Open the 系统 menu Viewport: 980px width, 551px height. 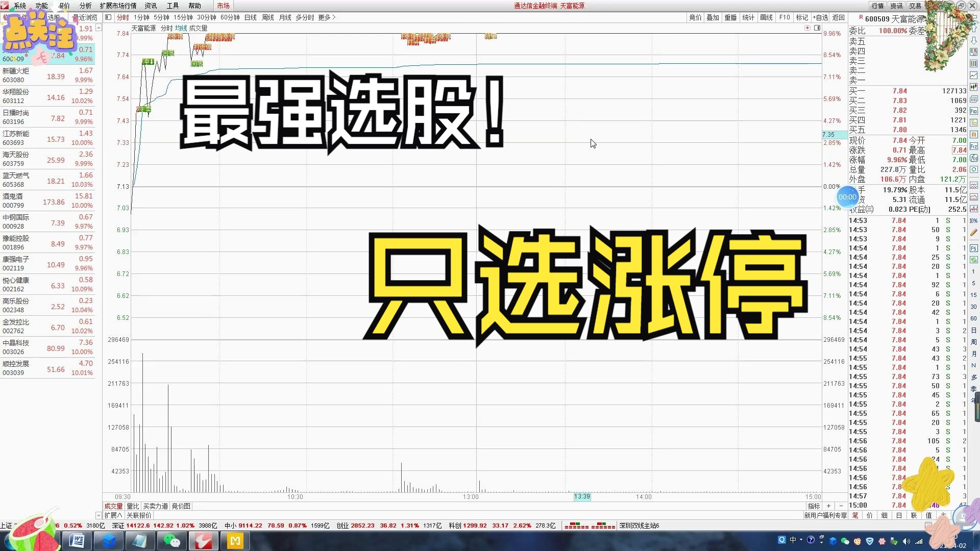click(x=20, y=6)
